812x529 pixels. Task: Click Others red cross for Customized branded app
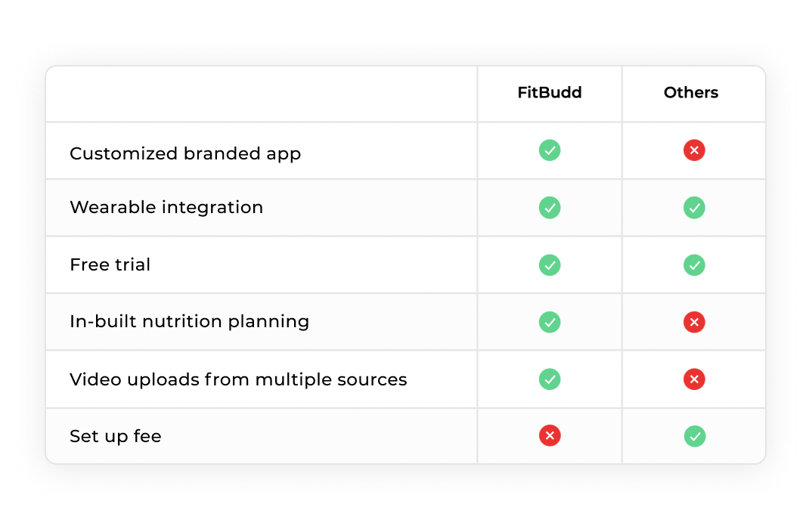click(694, 150)
